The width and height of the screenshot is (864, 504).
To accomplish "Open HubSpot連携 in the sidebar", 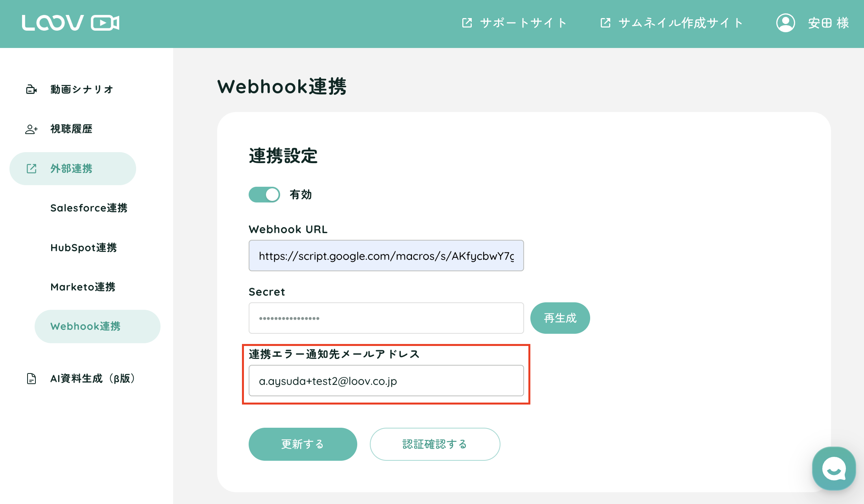I will tap(84, 248).
